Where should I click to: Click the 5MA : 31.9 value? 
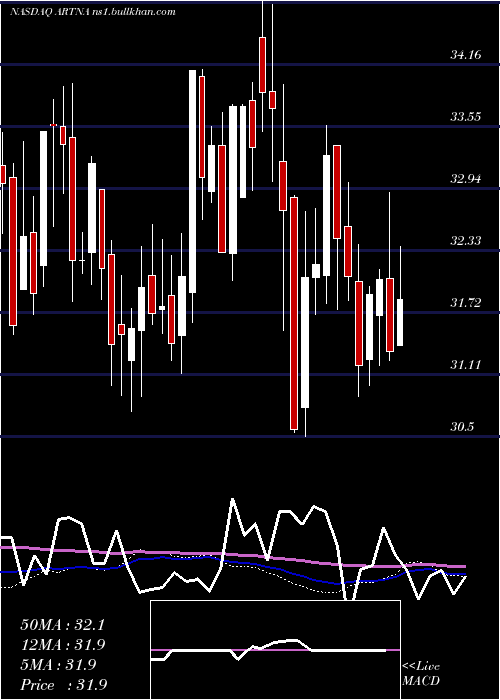point(58,665)
